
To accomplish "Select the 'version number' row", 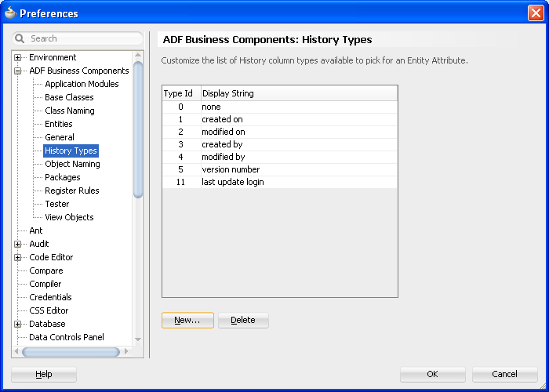I will (x=280, y=170).
